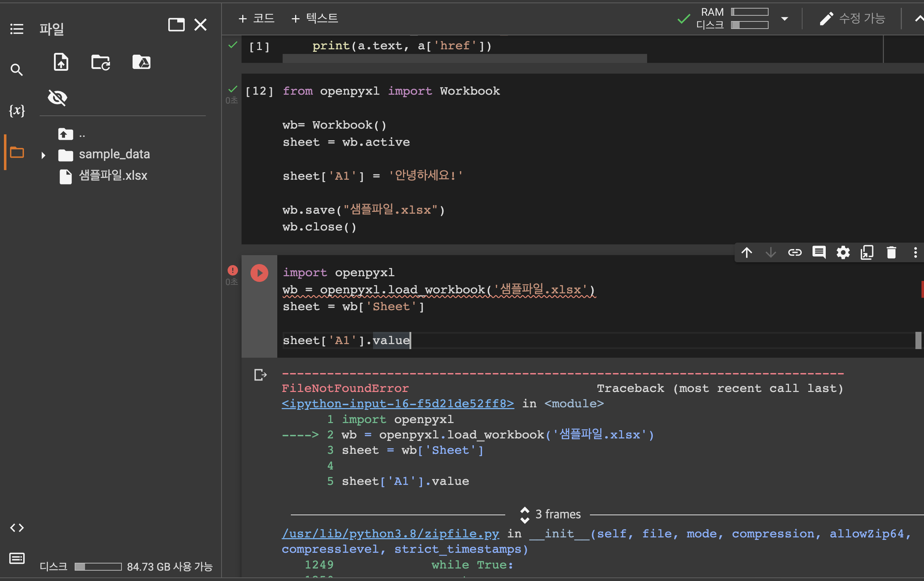Click the wb.save code line in cell 12

[363, 210]
